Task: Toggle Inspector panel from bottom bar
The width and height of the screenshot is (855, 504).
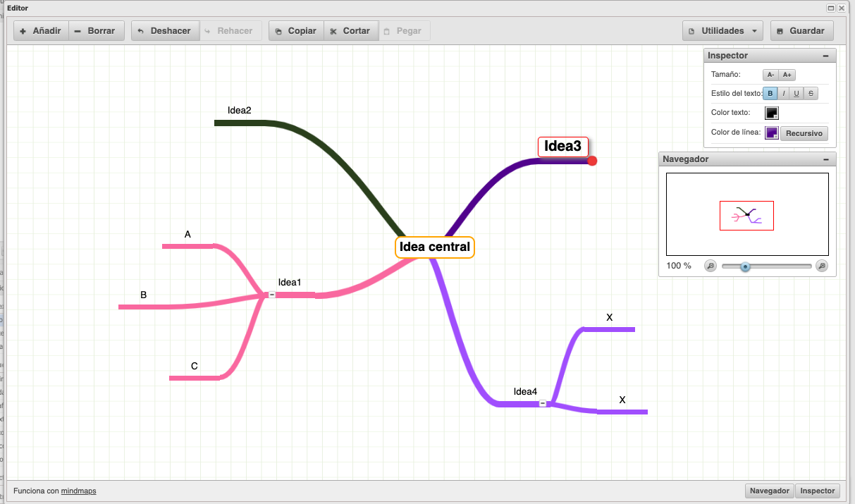Action: tap(817, 491)
